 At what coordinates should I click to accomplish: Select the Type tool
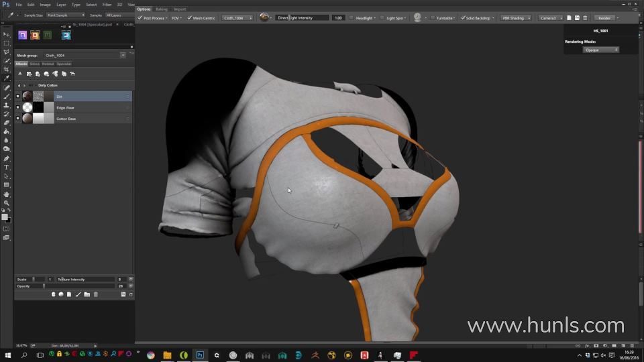click(6, 168)
